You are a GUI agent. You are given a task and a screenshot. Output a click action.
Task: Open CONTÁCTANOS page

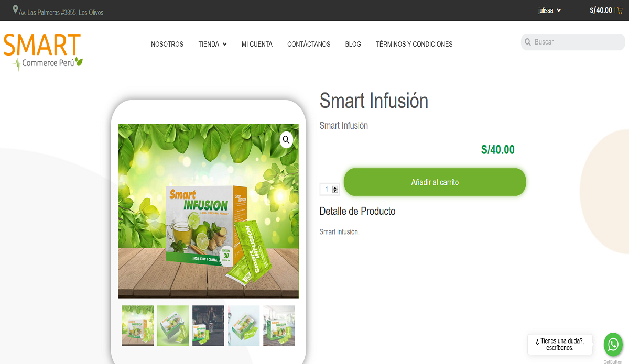[309, 45]
